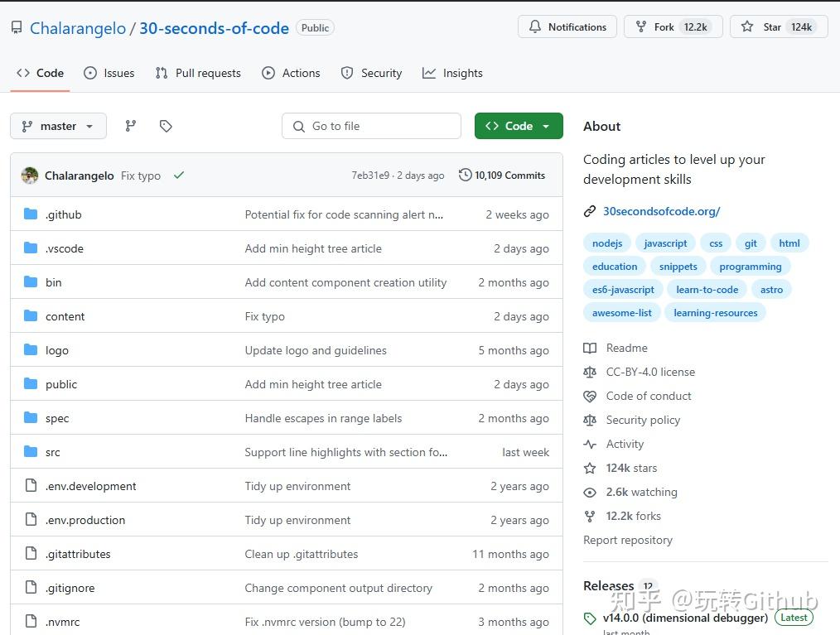Open 'Handle escapes in range labels' commit
840x635 pixels.
point(323,418)
